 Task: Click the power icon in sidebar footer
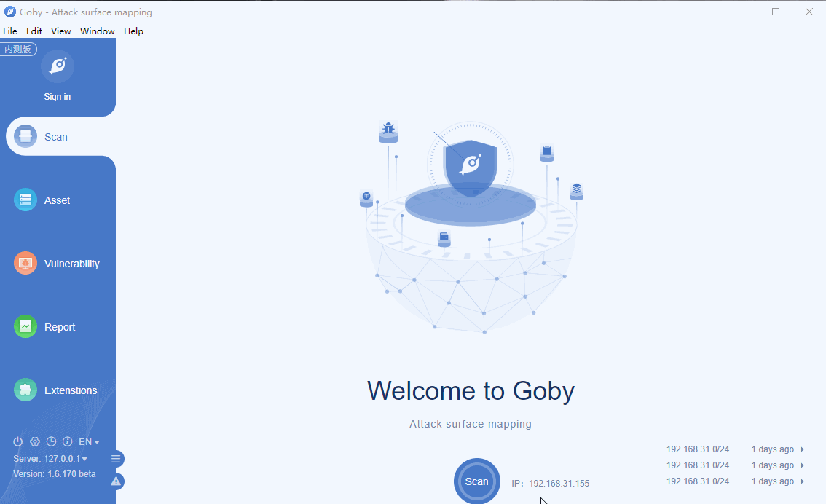click(x=18, y=442)
